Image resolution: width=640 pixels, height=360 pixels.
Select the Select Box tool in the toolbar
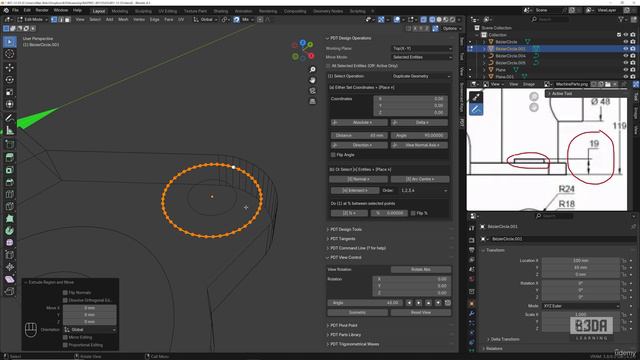(x=9, y=42)
